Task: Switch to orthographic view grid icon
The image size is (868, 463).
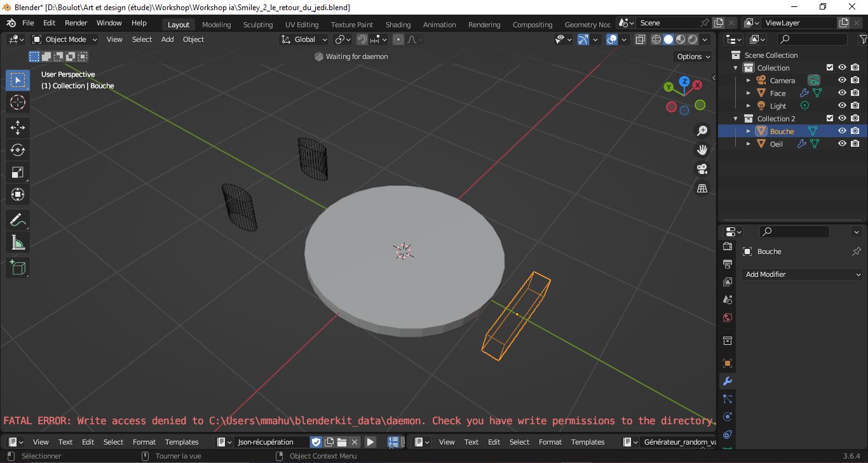Action: click(702, 189)
